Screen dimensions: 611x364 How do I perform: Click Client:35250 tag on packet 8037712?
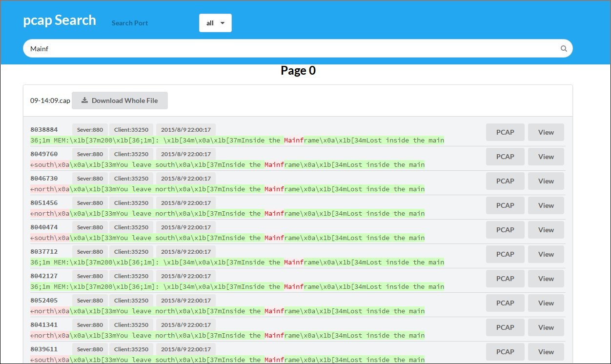[x=131, y=252]
